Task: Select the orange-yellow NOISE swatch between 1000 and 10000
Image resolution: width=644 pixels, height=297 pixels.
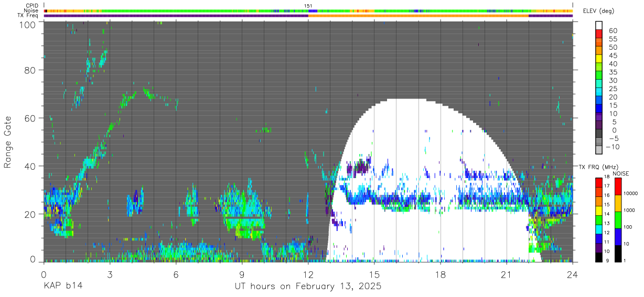Action: click(x=618, y=203)
